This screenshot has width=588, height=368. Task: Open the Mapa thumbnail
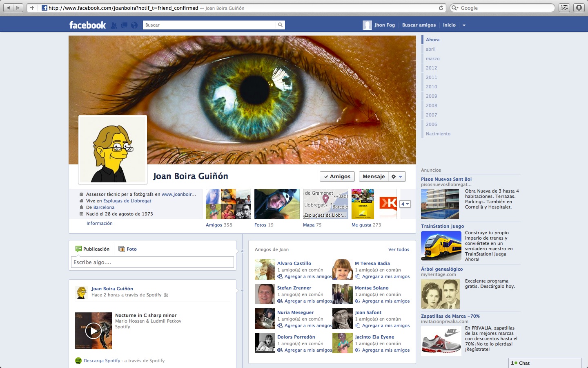point(325,204)
